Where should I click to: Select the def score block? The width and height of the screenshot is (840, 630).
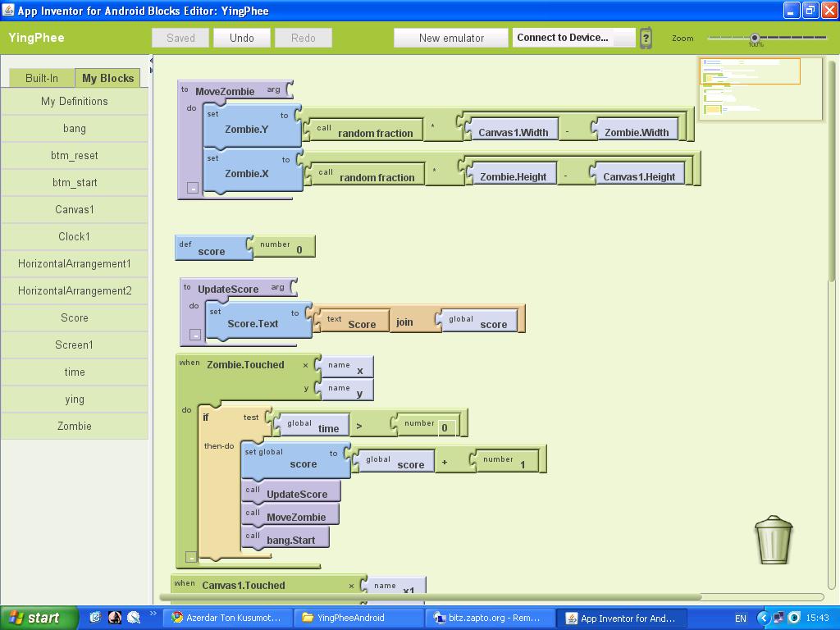click(213, 248)
